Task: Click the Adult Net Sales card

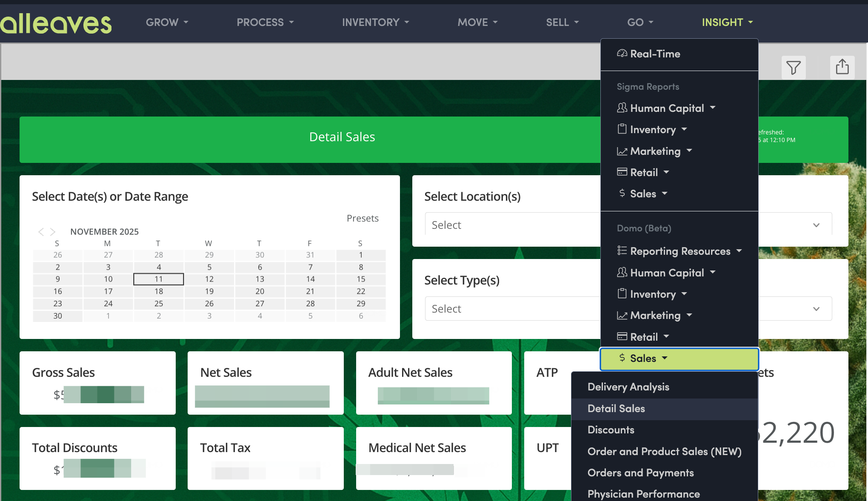Action: [x=434, y=383]
